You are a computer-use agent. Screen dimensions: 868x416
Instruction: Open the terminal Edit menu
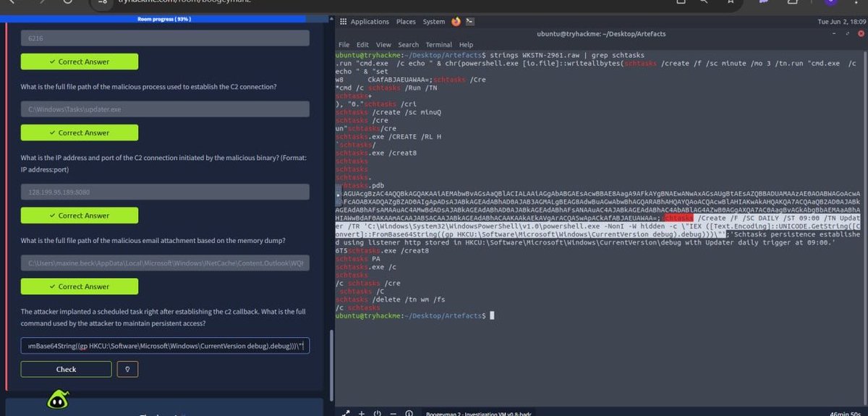(362, 45)
